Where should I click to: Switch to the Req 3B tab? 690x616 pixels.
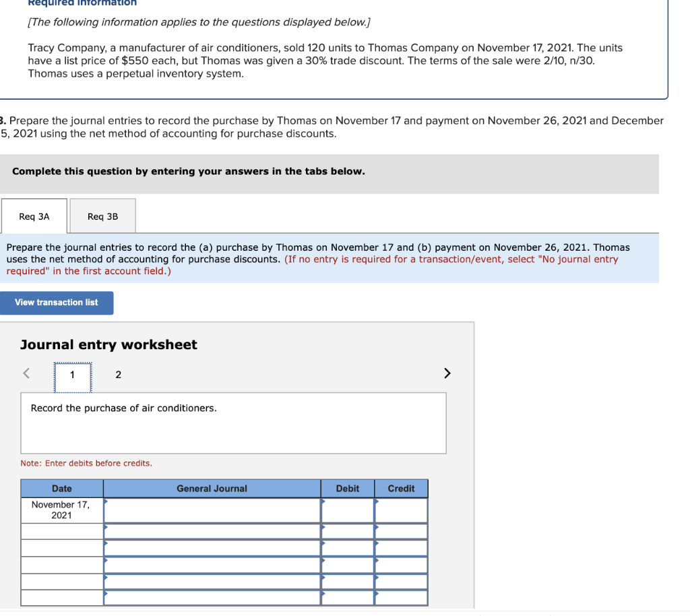[x=102, y=216]
